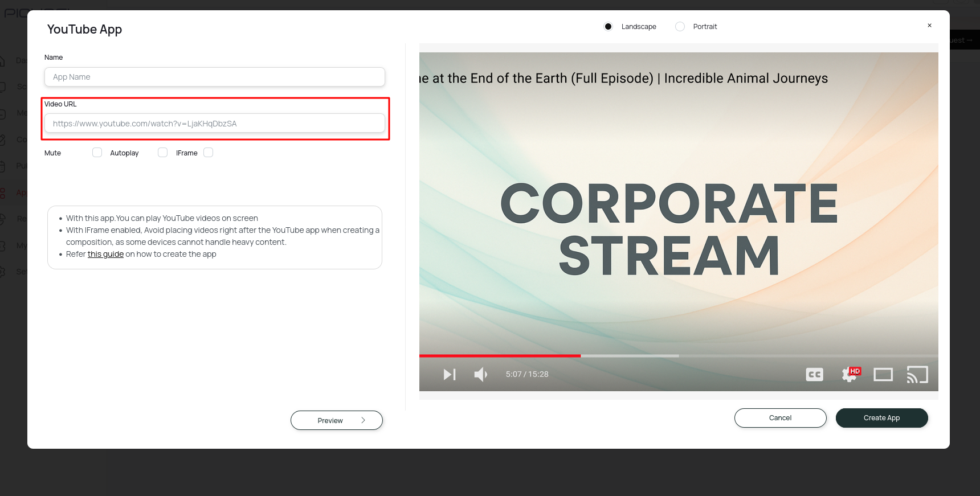The image size is (980, 496).
Task: Open the 'this guide' link
Action: pos(105,254)
